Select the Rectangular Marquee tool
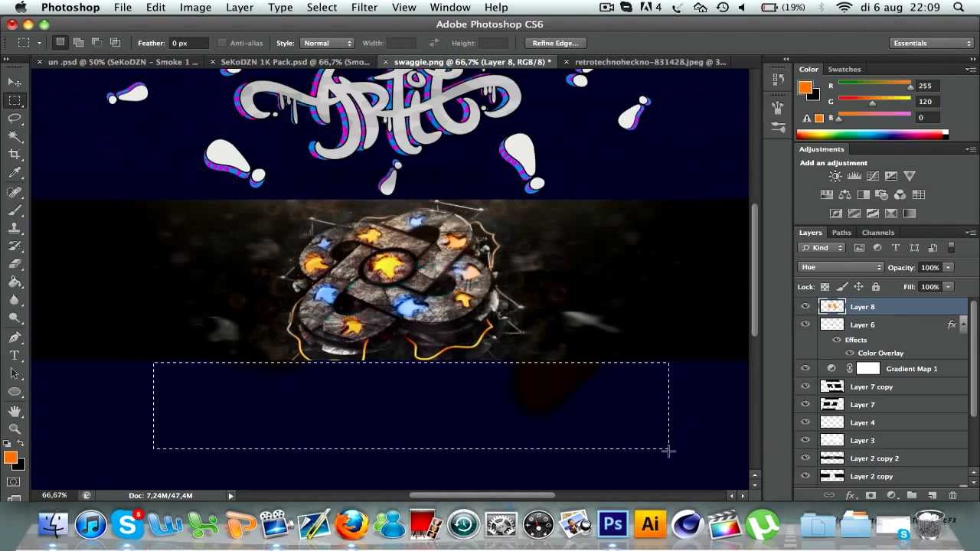The width and height of the screenshot is (980, 551). coord(15,100)
